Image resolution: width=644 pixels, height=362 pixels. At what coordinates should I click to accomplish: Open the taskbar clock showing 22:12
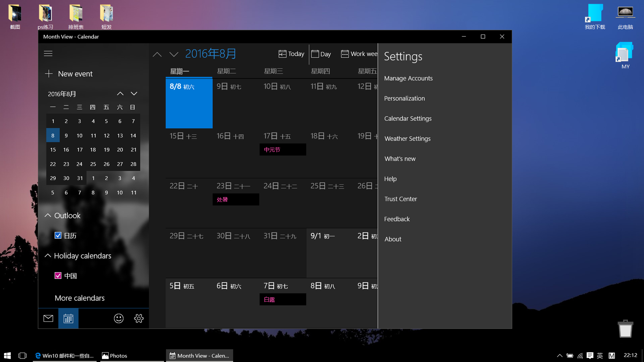[630, 355]
